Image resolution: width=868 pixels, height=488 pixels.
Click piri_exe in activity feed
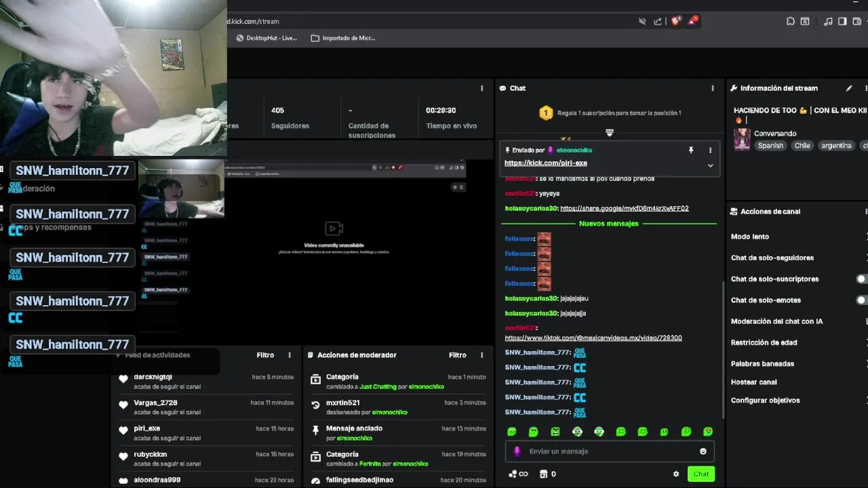pos(146,428)
